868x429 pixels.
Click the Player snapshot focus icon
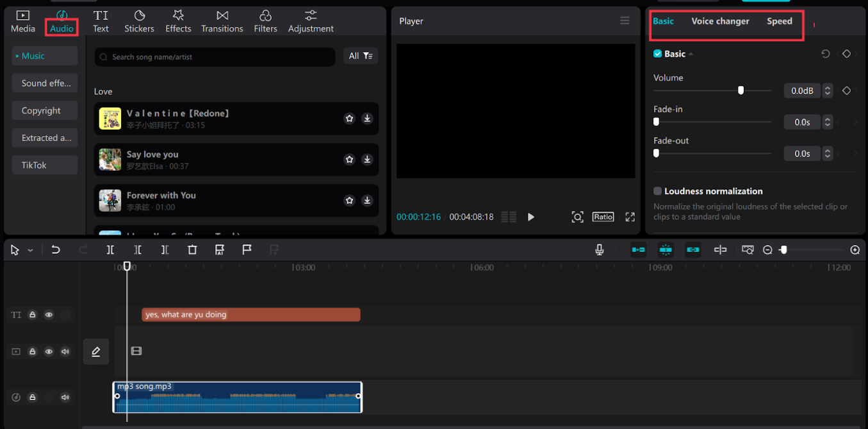point(577,217)
